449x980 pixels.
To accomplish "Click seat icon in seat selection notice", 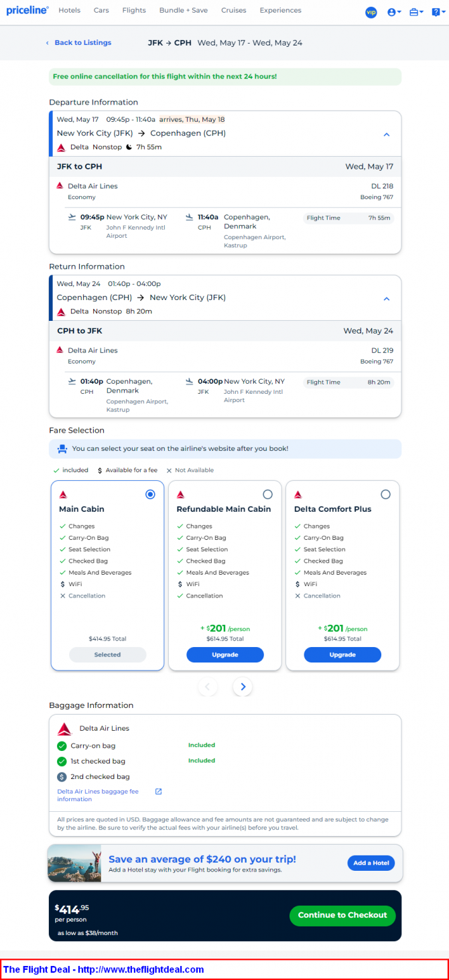I will pos(62,449).
